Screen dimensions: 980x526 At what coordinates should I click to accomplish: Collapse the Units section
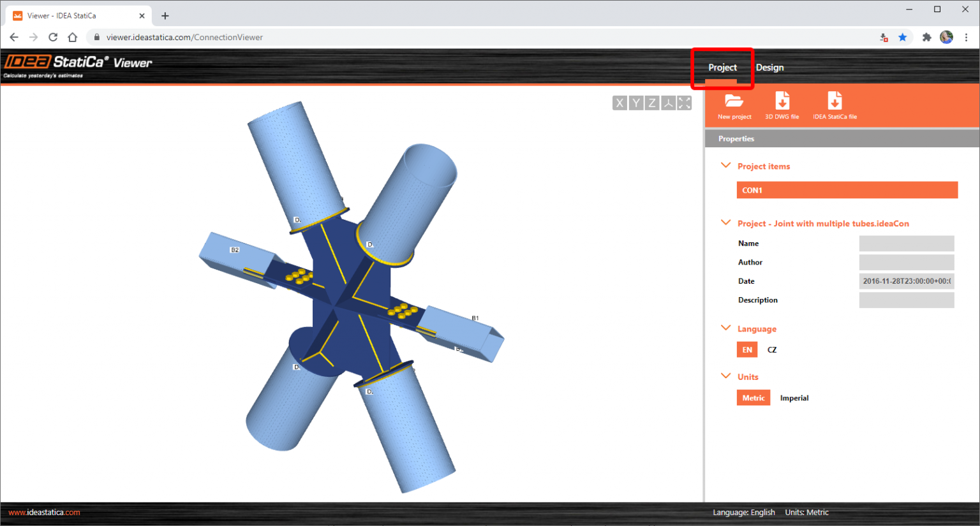[725, 376]
